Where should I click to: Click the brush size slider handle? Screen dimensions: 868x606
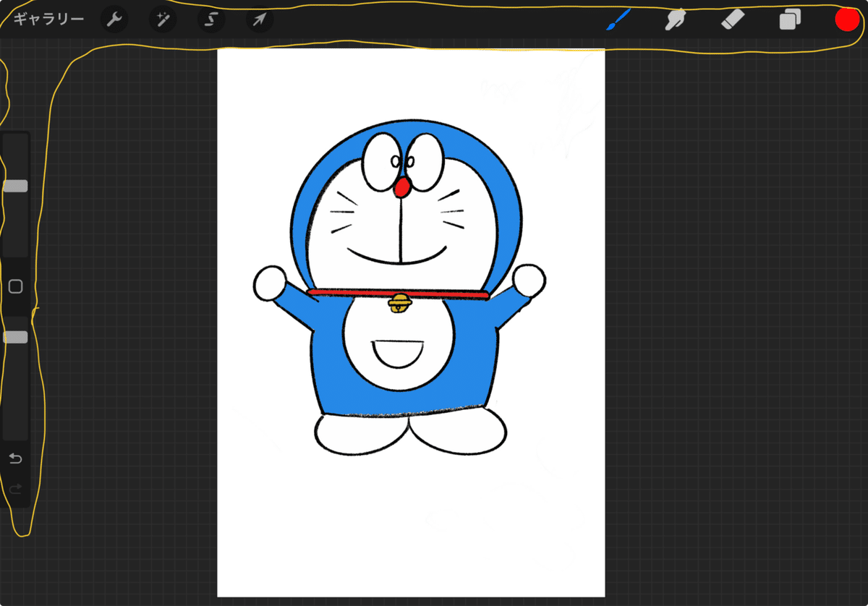(15, 187)
